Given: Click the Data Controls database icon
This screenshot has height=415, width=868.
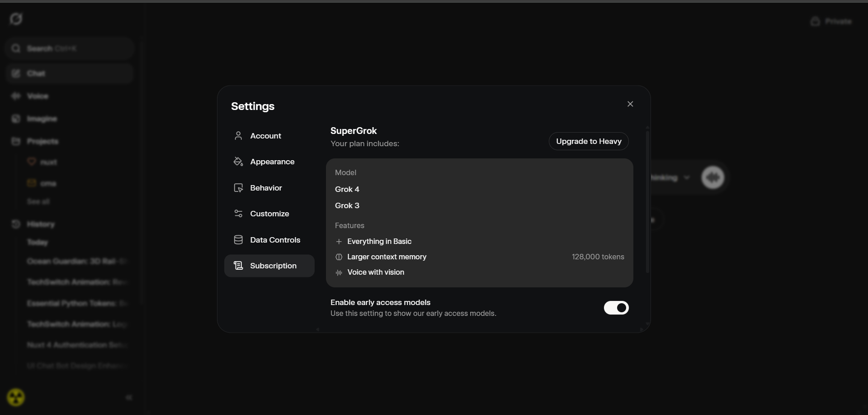Looking at the screenshot, I should [x=238, y=240].
